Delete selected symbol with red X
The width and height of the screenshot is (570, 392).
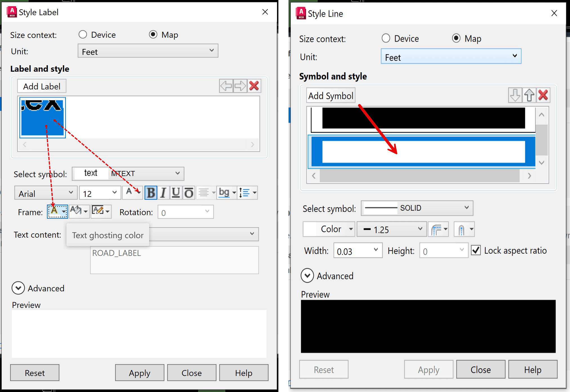point(543,95)
